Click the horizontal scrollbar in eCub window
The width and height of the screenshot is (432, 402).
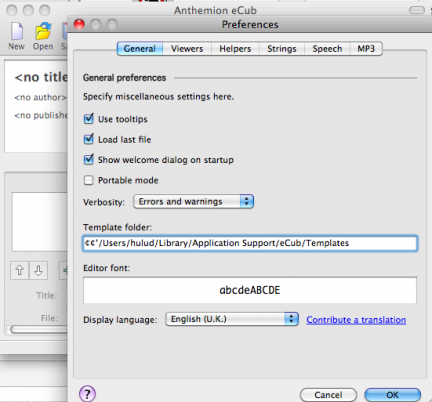38,330
